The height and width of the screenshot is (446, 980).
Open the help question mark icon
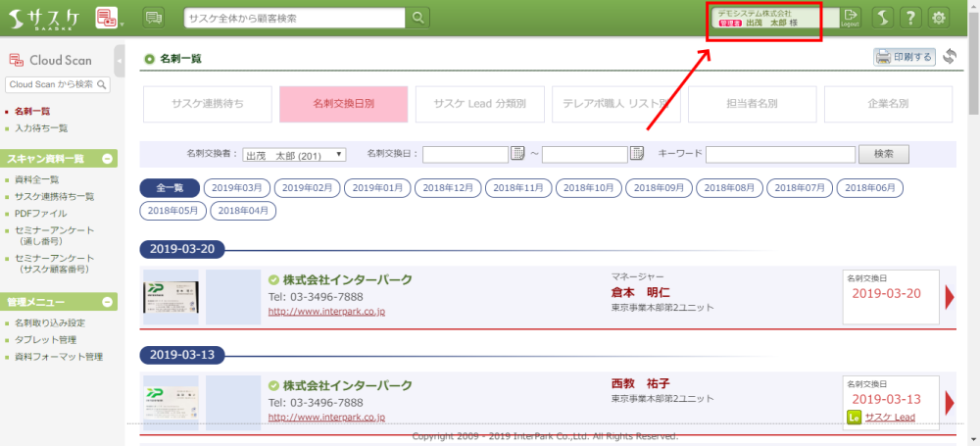click(910, 18)
